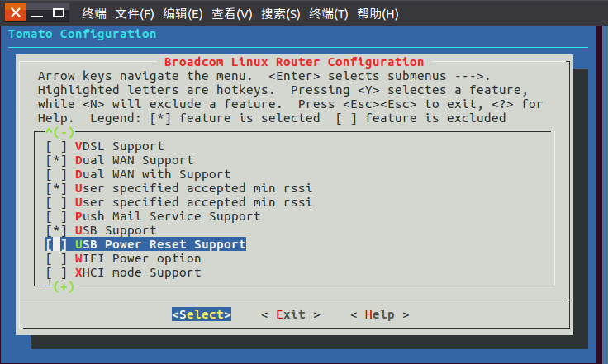
Task: Open the 帮助(H) menu
Action: coord(378,14)
